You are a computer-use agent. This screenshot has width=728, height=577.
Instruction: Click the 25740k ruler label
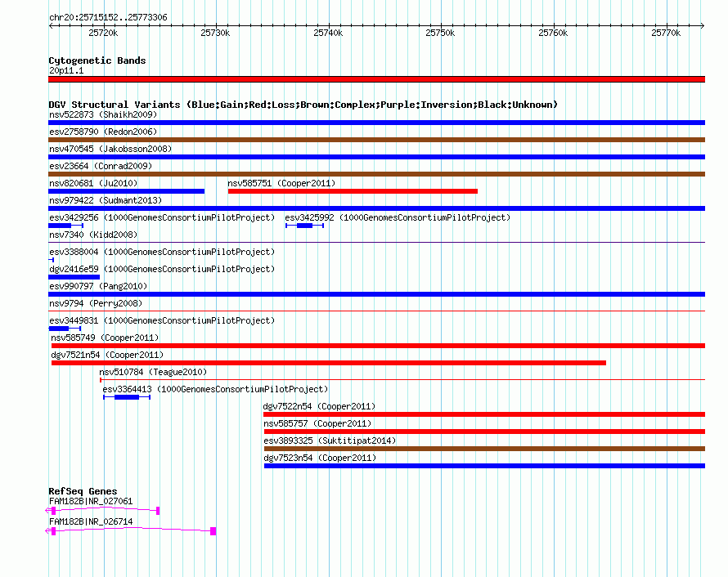328,33
